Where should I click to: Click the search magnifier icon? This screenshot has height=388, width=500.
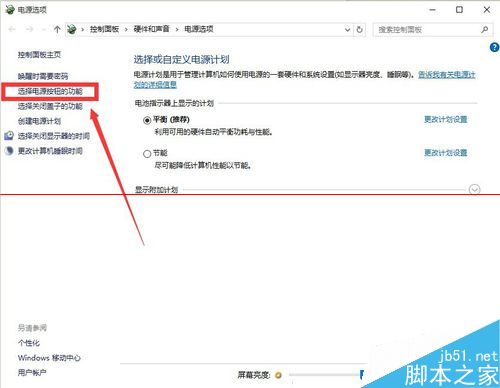coord(485,30)
